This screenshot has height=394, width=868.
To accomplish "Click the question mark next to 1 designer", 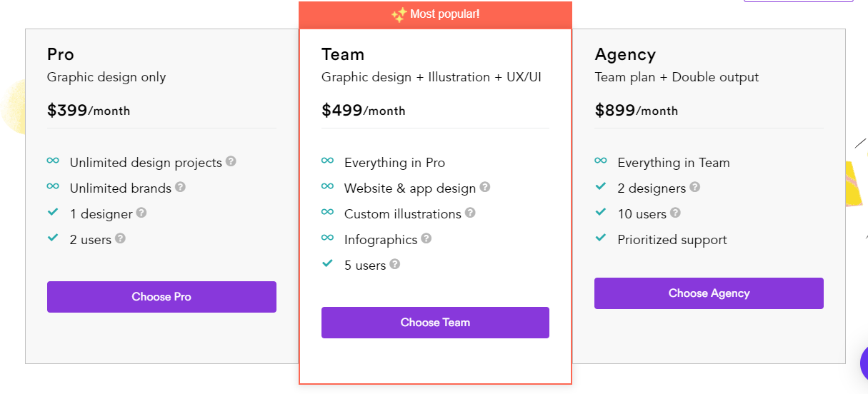I will pyautogui.click(x=141, y=213).
